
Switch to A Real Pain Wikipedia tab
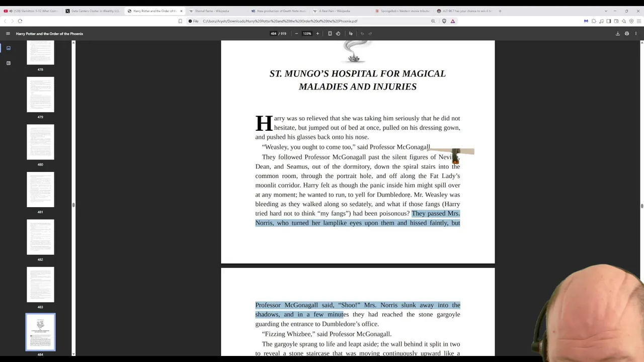point(340,11)
